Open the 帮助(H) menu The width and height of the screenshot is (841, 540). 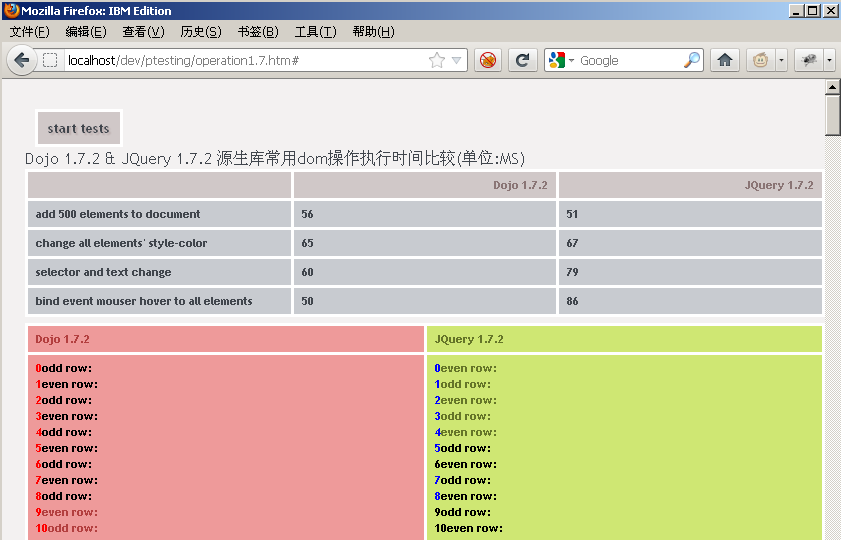(x=373, y=32)
